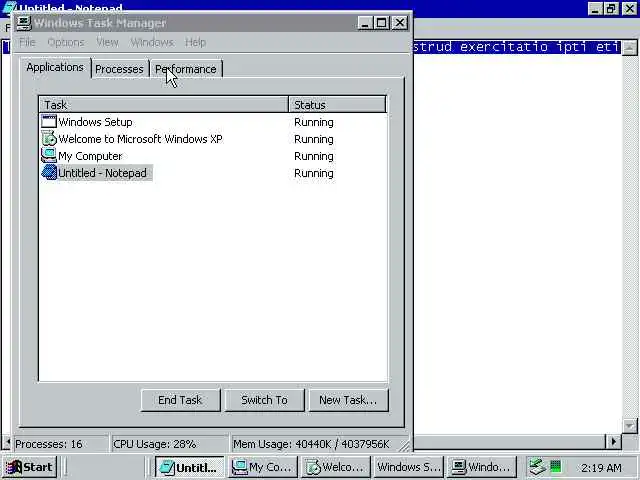Image resolution: width=640 pixels, height=480 pixels.
Task: Switch to the Processes tab
Action: [119, 69]
